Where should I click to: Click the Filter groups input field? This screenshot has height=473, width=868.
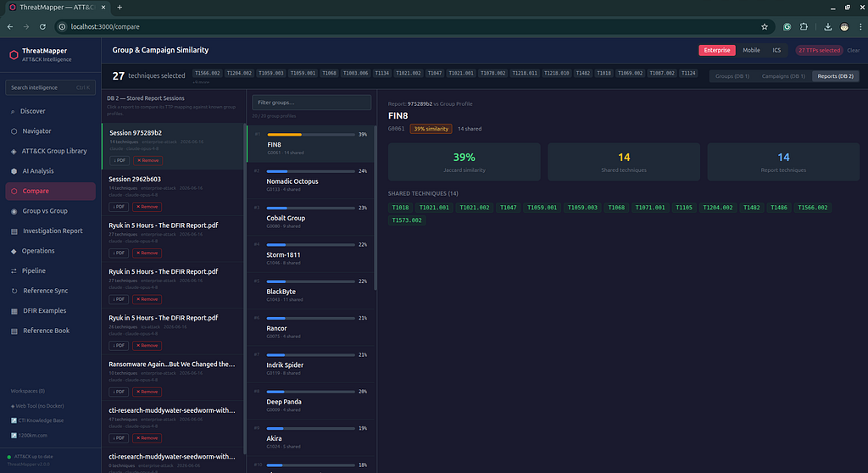pyautogui.click(x=312, y=103)
